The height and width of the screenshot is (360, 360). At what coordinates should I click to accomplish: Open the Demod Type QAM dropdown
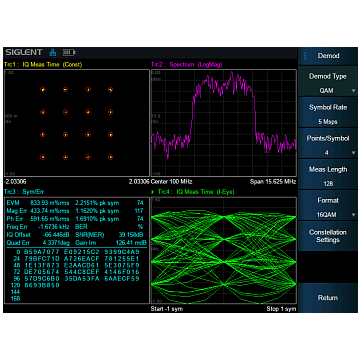(x=328, y=83)
